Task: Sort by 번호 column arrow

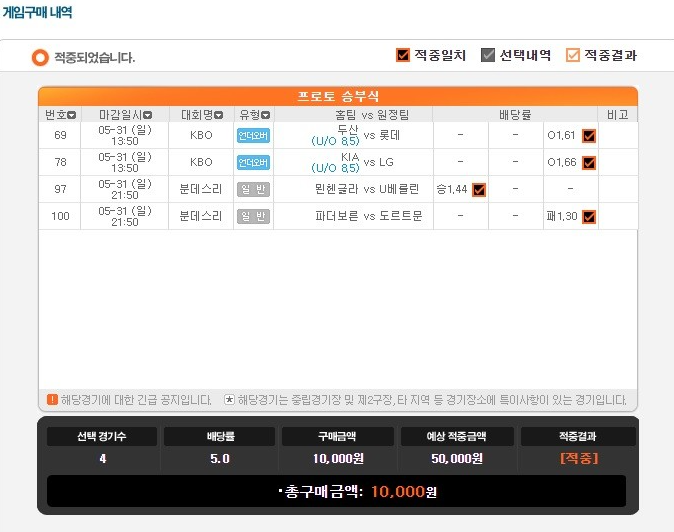Action: click(x=72, y=115)
